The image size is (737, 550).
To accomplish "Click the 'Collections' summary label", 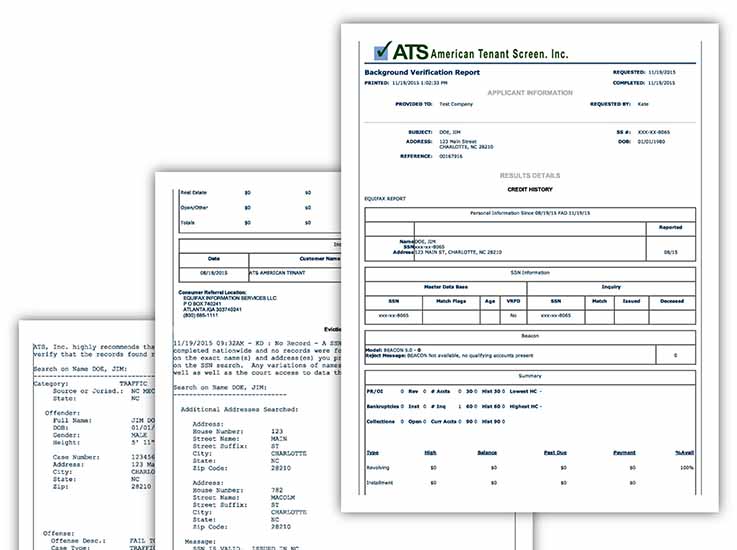I will tap(380, 422).
